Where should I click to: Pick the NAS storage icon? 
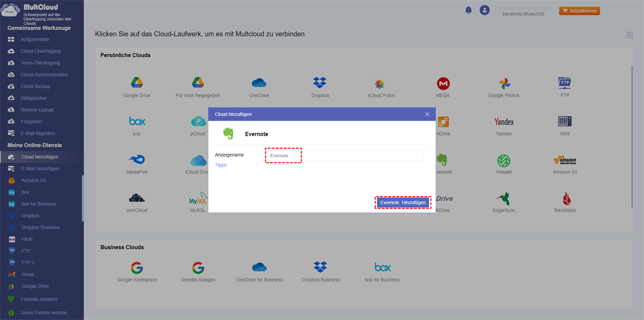coord(565,121)
